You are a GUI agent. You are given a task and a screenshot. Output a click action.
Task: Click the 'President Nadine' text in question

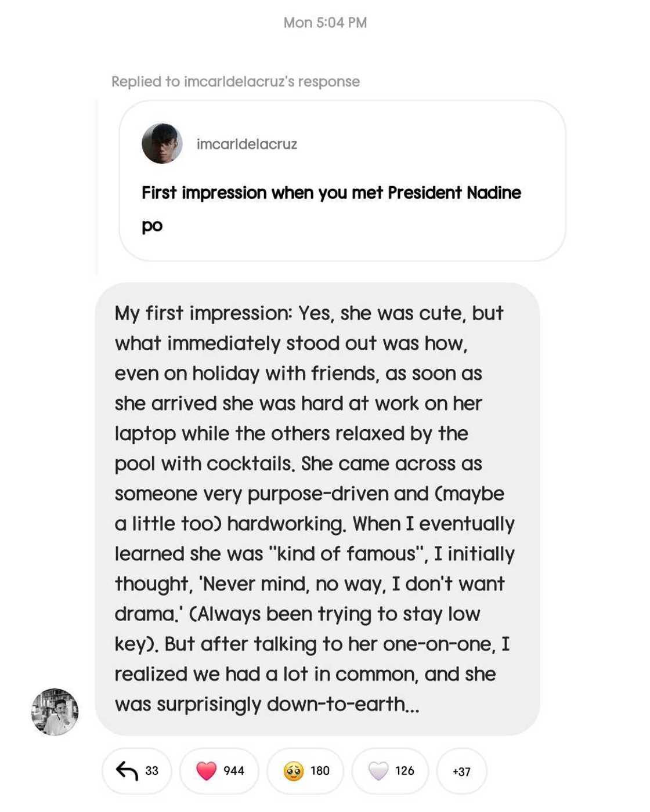[x=454, y=193]
